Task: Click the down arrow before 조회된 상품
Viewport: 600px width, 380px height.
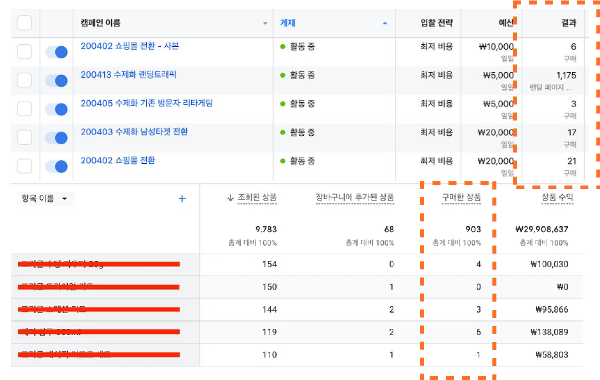Action: (230, 197)
